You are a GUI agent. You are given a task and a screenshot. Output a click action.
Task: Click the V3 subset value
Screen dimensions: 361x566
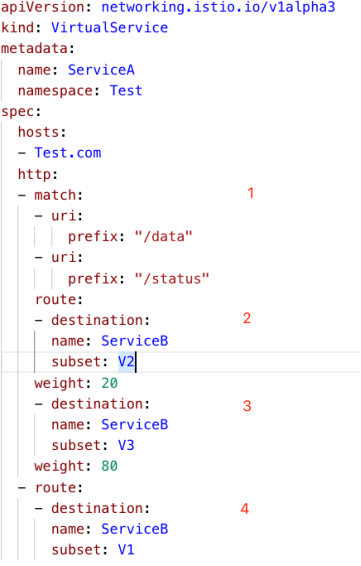126,445
